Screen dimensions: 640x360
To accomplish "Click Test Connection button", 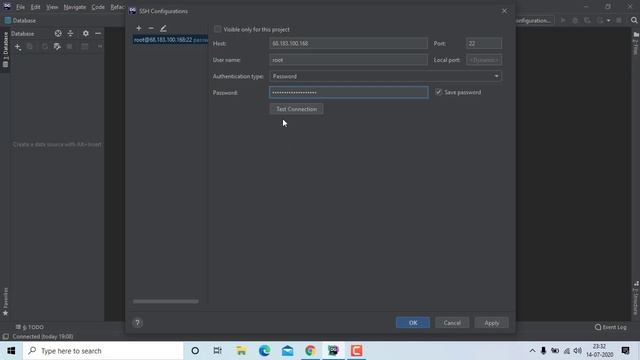I will pos(297,109).
